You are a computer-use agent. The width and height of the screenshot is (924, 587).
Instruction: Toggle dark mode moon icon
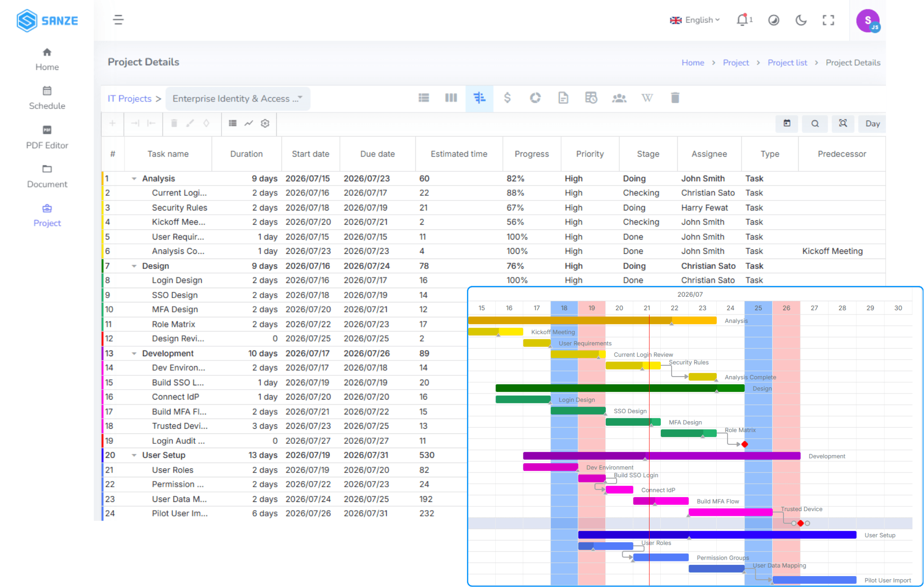801,20
